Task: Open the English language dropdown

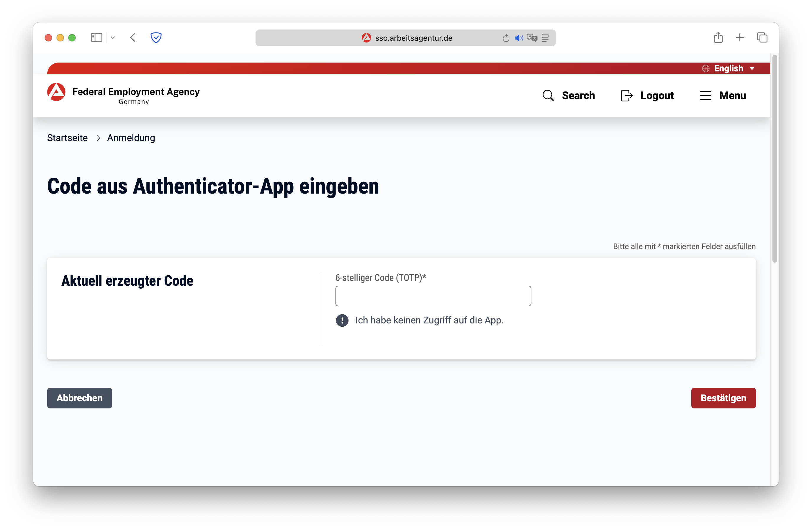Action: pos(728,68)
